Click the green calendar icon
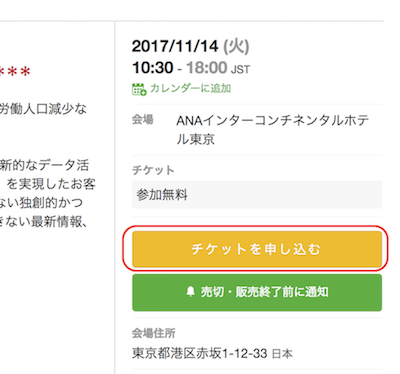The height and width of the screenshot is (374, 400). (139, 89)
